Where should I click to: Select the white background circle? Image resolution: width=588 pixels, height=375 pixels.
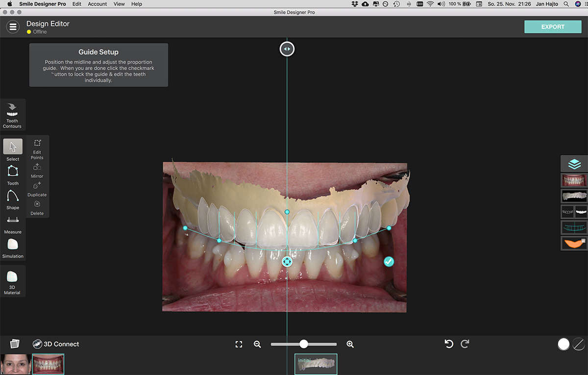[563, 344]
